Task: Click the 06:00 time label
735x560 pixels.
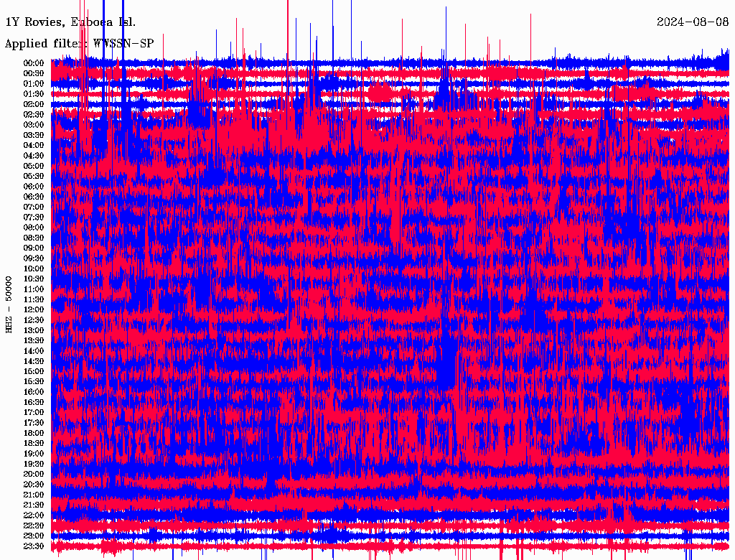Action: [x=34, y=187]
